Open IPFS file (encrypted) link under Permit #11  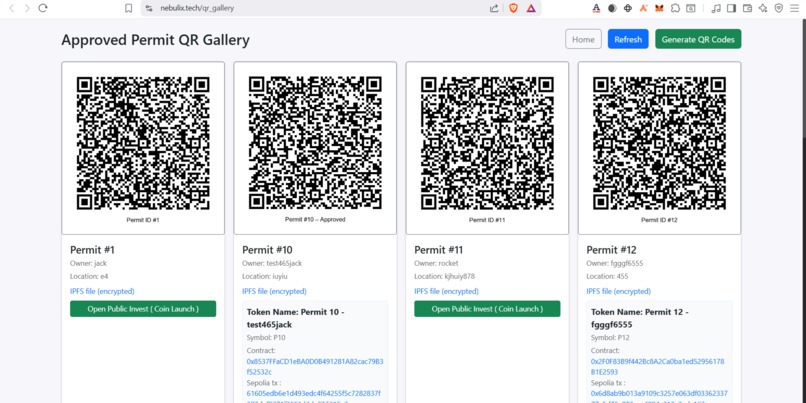[447, 291]
